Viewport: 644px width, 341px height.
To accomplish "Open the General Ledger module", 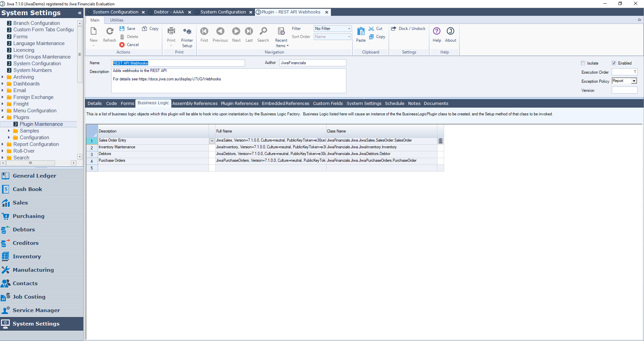I will coord(34,176).
